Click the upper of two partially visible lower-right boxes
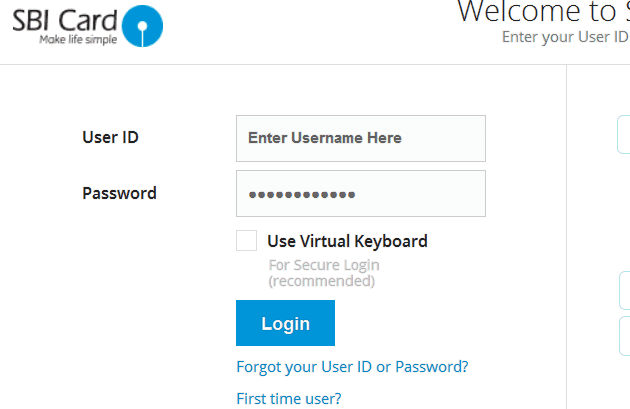 pyautogui.click(x=625, y=290)
